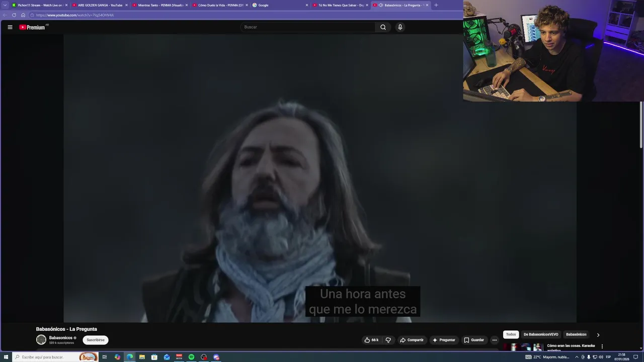
Task: Click the Buscar search field
Action: (307, 27)
